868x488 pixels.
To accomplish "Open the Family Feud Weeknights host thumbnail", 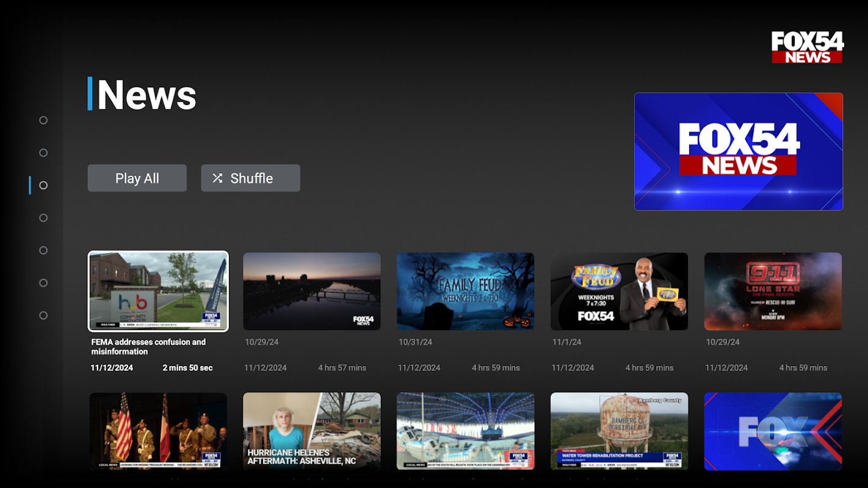I will 620,292.
